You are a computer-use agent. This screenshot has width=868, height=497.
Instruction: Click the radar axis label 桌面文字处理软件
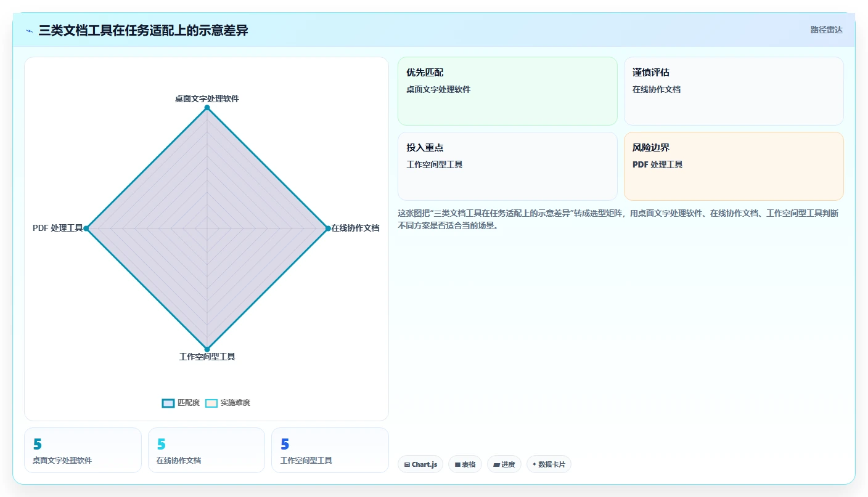click(207, 99)
